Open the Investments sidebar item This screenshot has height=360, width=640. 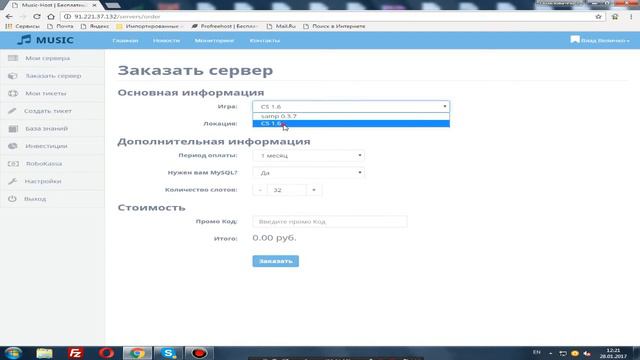point(52,146)
